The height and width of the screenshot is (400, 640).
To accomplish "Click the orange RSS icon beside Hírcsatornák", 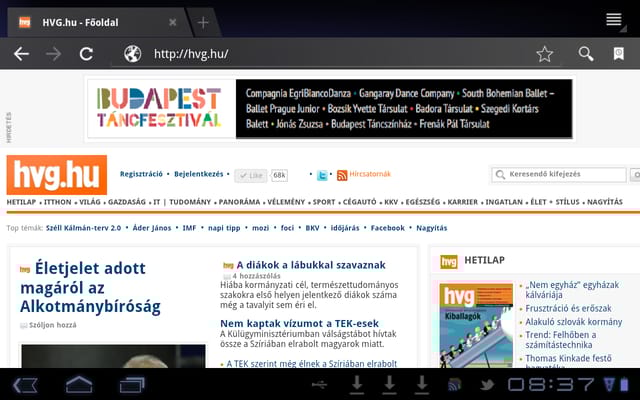I will click(342, 176).
